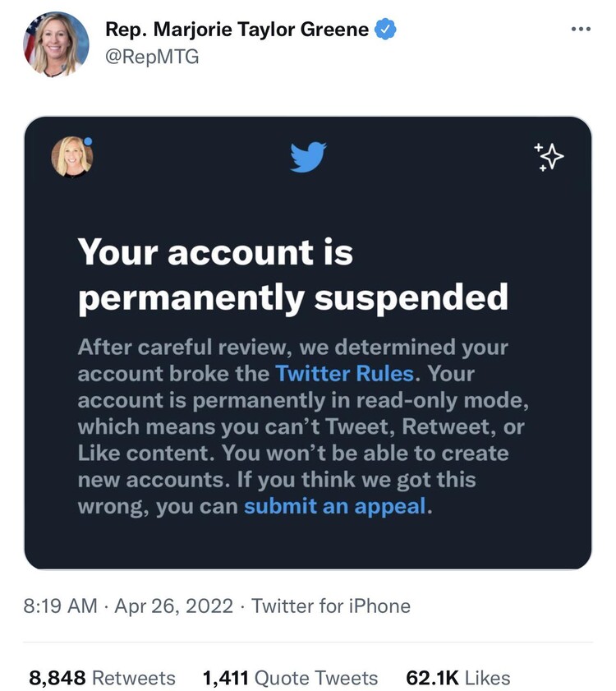View the 8,848 Retweets list

pos(103,678)
